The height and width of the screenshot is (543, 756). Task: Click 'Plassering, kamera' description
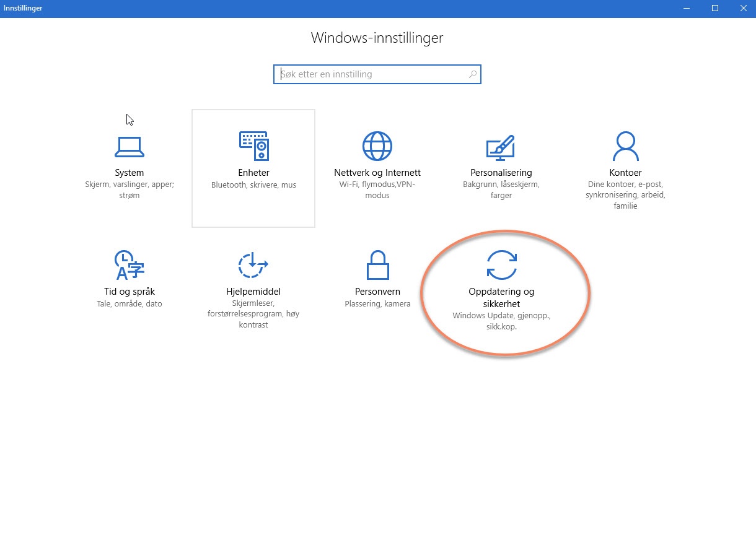pos(377,304)
